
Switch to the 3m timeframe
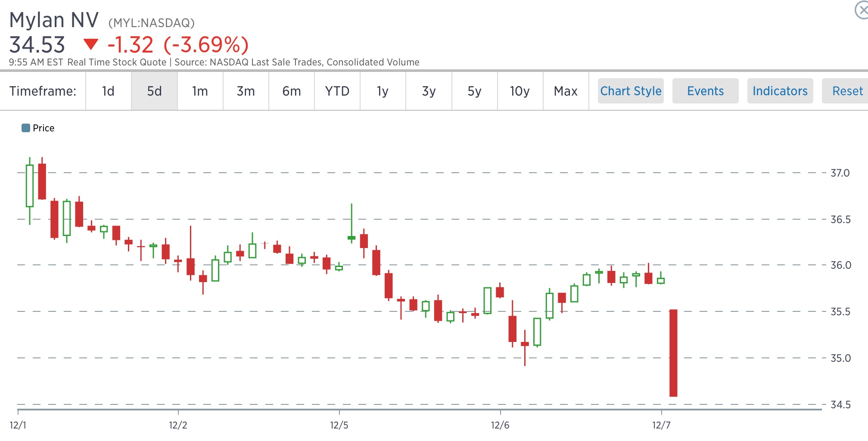point(246,91)
